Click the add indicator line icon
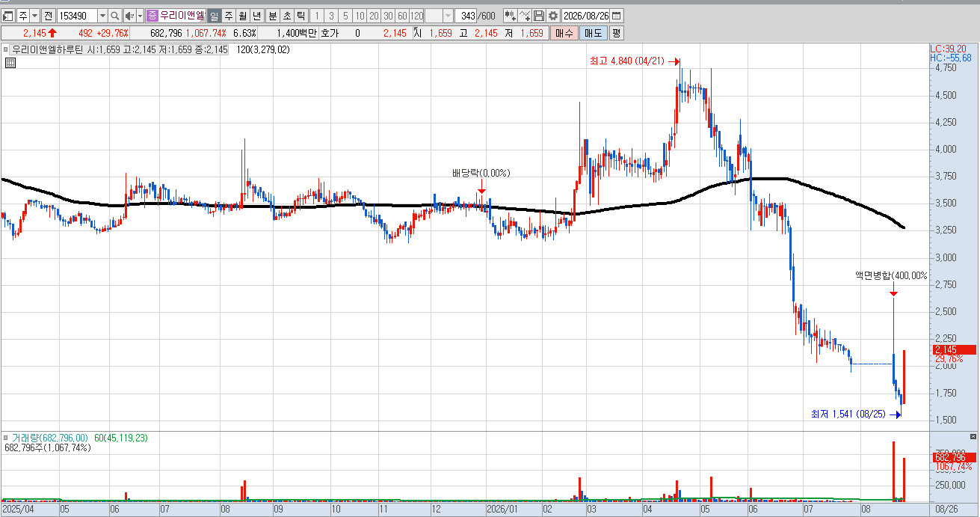Image resolution: width=980 pixels, height=517 pixels. [524, 16]
